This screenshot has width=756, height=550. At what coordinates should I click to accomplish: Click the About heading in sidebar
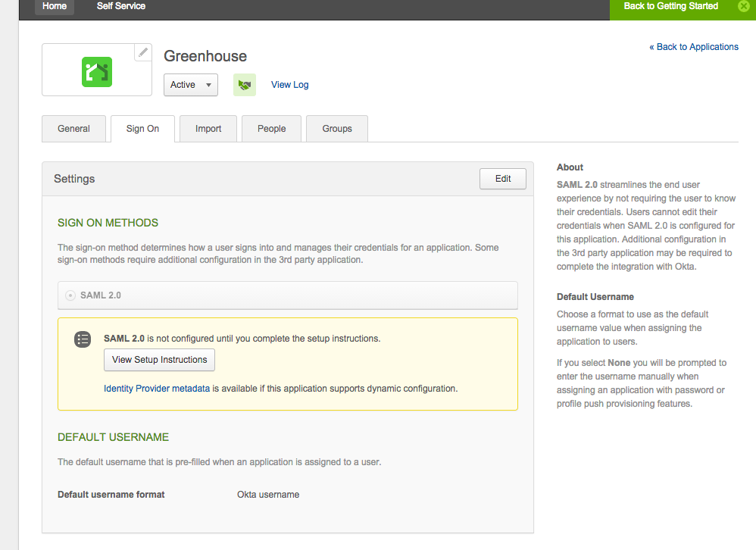(570, 167)
